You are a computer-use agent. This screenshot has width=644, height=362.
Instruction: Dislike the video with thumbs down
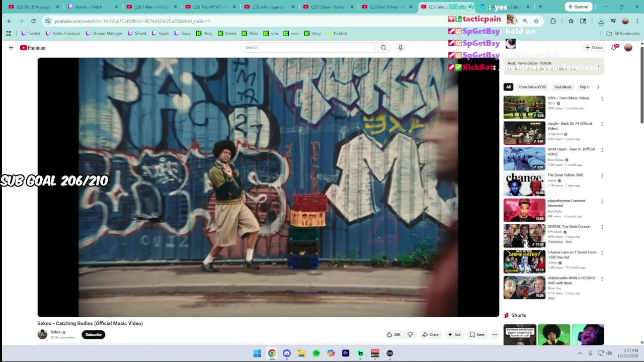(x=410, y=334)
